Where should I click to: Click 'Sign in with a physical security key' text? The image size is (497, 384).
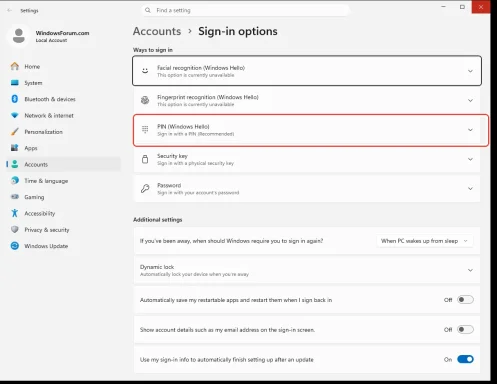195,163
